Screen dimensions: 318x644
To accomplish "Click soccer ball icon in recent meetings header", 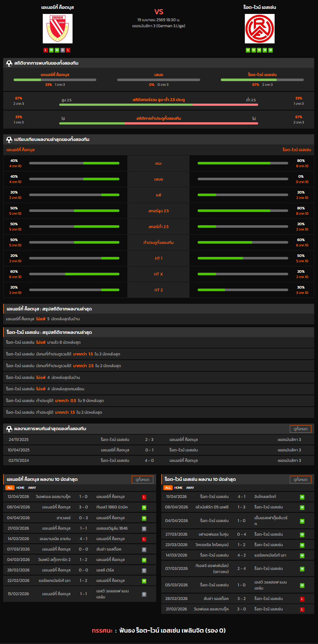I will click(x=9, y=429).
